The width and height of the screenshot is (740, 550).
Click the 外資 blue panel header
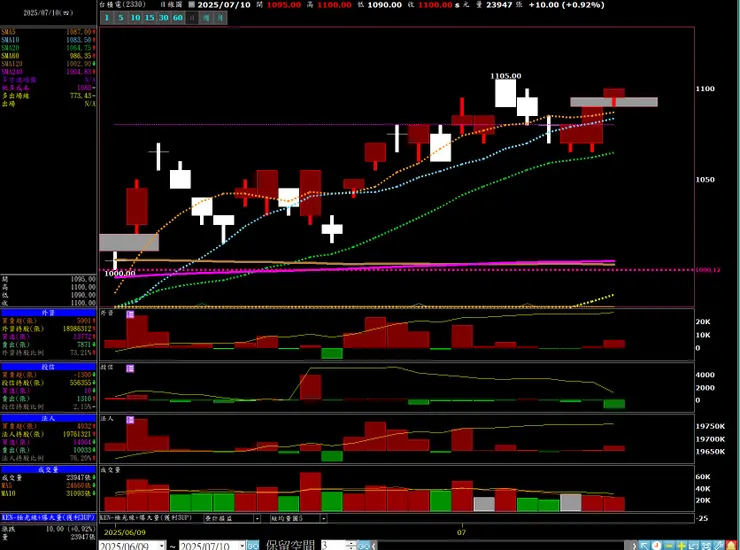[x=48, y=313]
